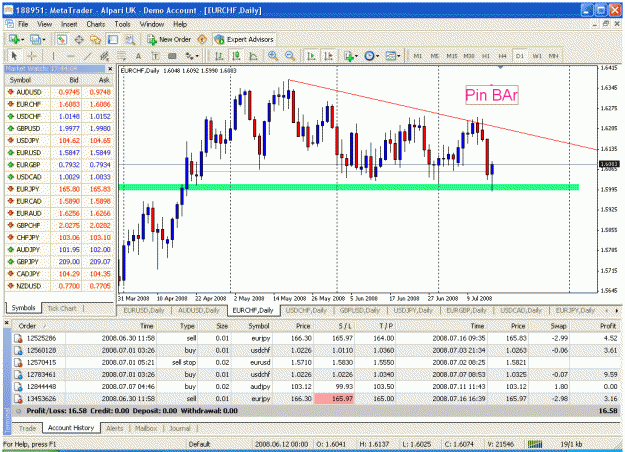Open the Journal tab in Terminal
The width and height of the screenshot is (625, 452).
tap(180, 428)
